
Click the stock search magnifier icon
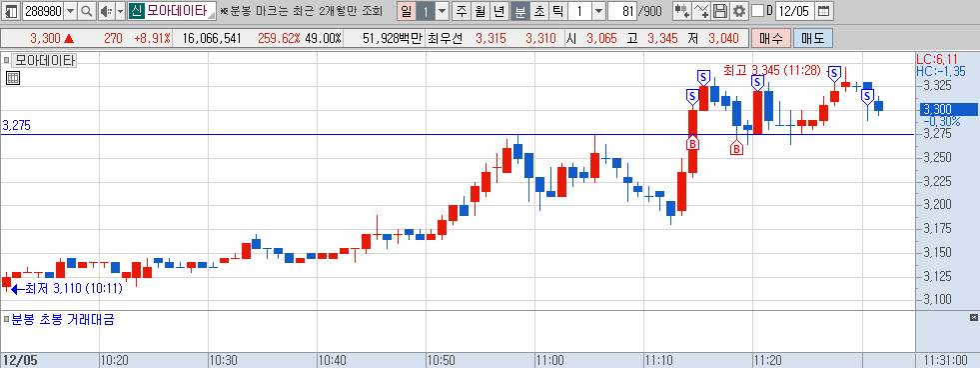pos(86,11)
